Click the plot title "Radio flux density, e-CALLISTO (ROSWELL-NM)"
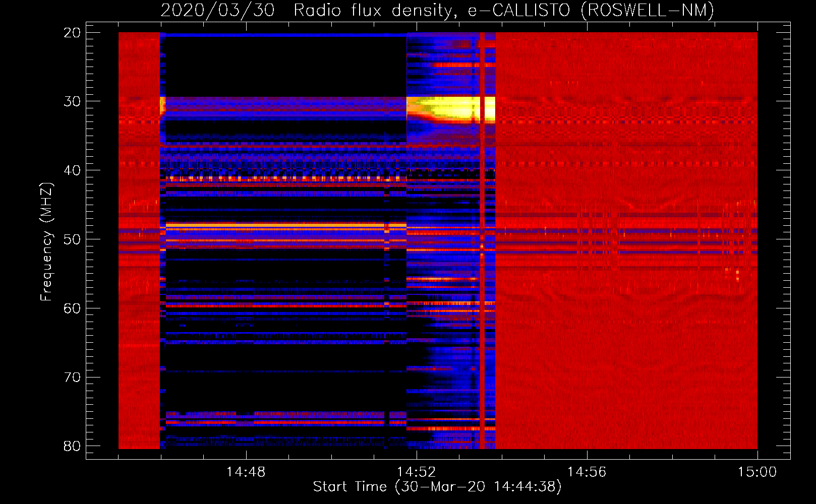Viewport: 816px width, 504px height. (504, 10)
